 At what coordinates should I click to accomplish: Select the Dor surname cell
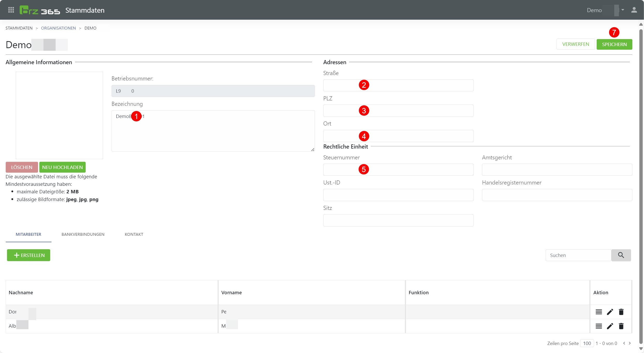tap(112, 312)
